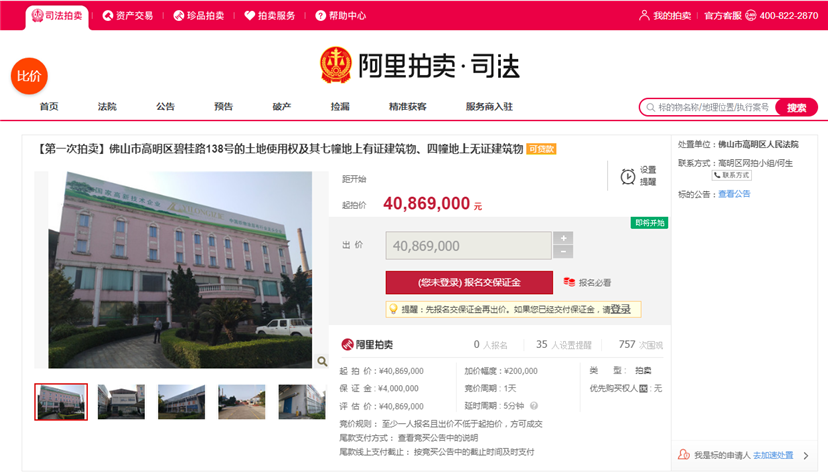
Task: Click 报名交保证金 red button
Action: pos(469,283)
